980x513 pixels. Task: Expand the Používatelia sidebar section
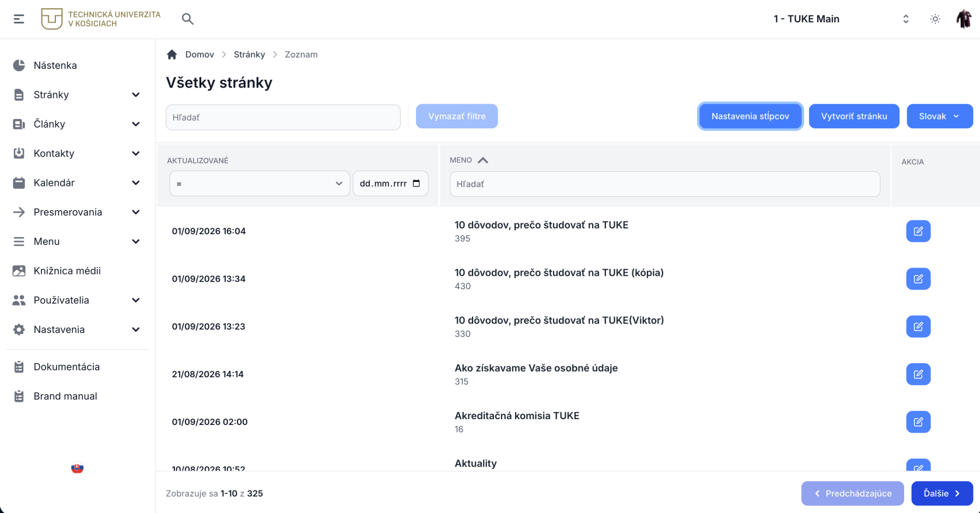(78, 300)
